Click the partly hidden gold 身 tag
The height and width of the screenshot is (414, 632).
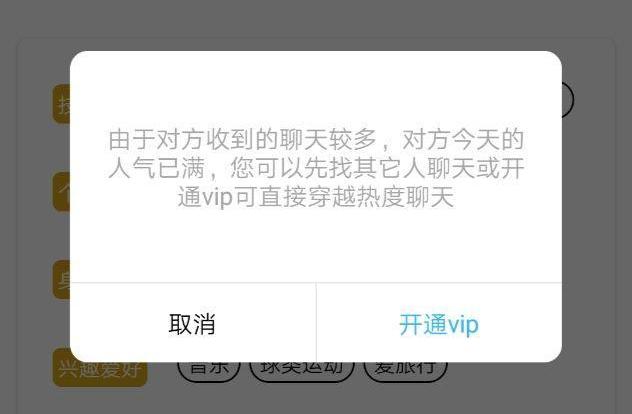point(61,279)
